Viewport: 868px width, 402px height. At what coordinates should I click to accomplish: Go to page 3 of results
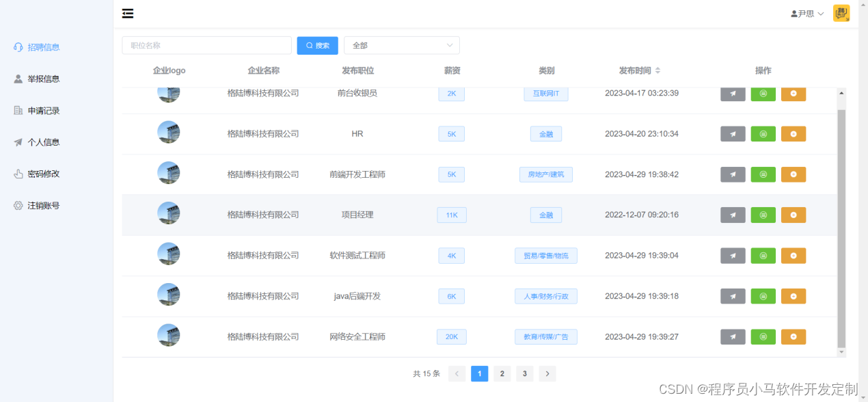[524, 373]
